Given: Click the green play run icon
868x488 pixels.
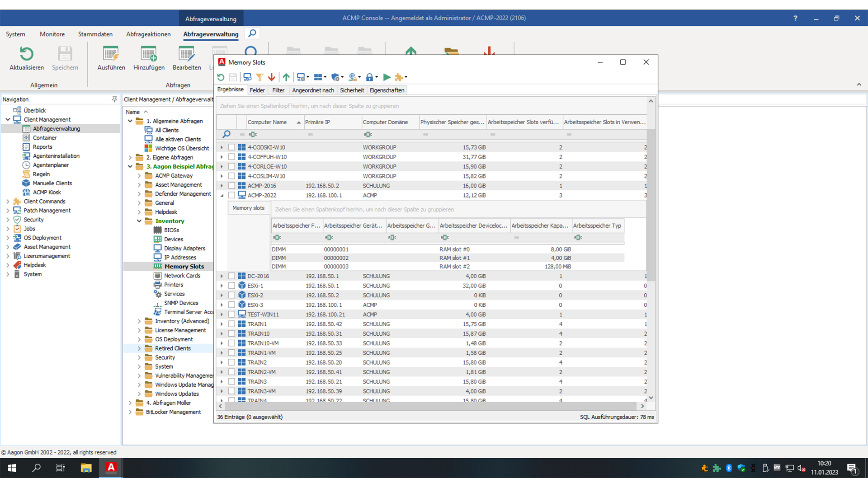Looking at the screenshot, I should click(x=387, y=77).
